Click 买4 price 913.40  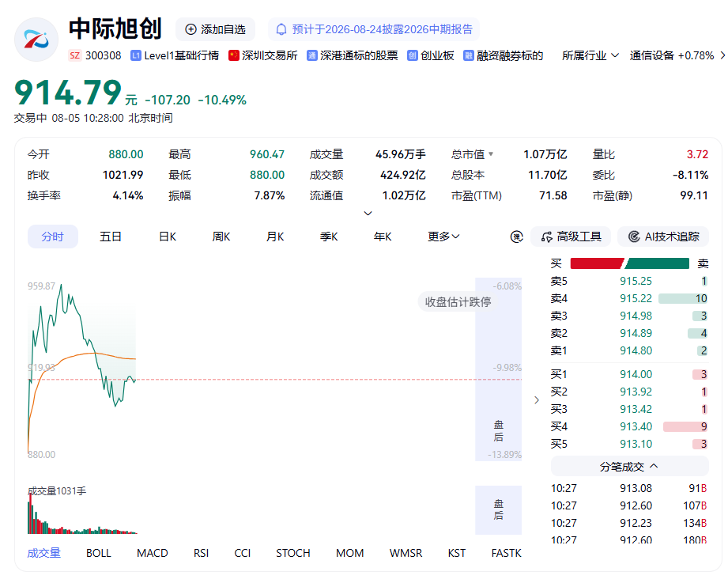coord(636,426)
